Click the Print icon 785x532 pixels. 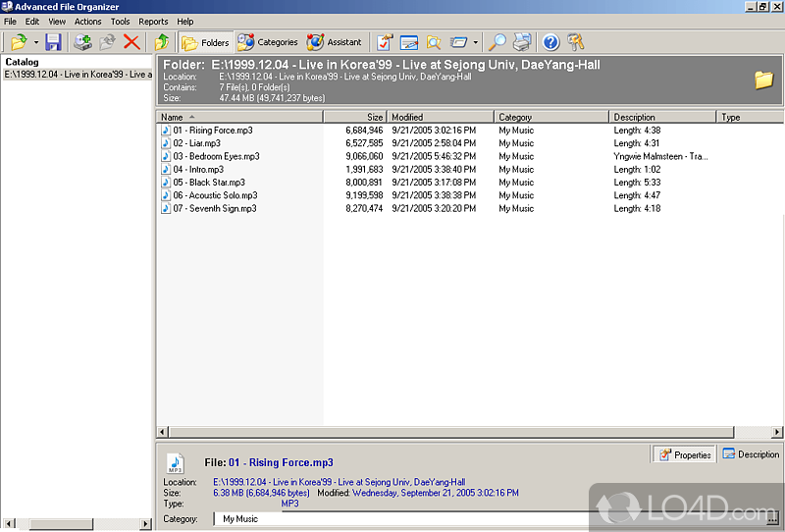pyautogui.click(x=522, y=42)
